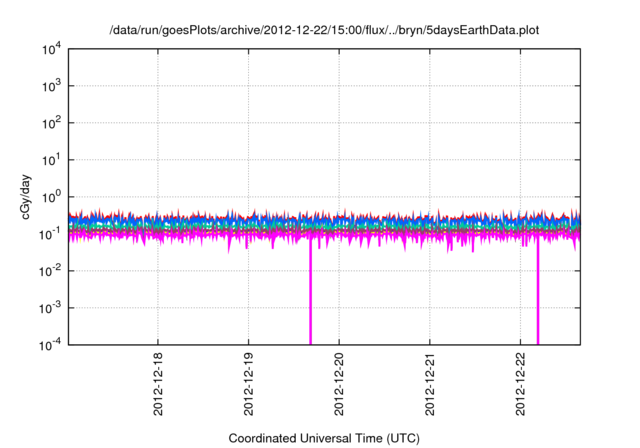Click the 10^1 y-axis tick label

coord(52,160)
